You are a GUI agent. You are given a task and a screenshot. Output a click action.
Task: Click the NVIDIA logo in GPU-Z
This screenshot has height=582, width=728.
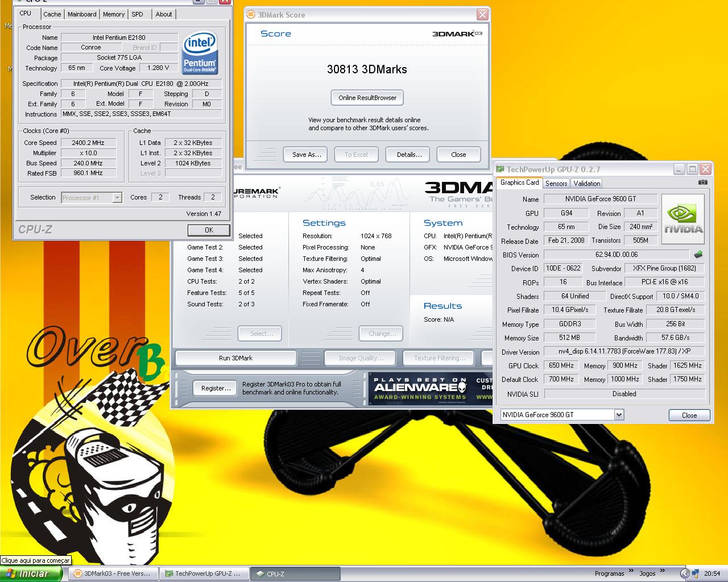[683, 219]
